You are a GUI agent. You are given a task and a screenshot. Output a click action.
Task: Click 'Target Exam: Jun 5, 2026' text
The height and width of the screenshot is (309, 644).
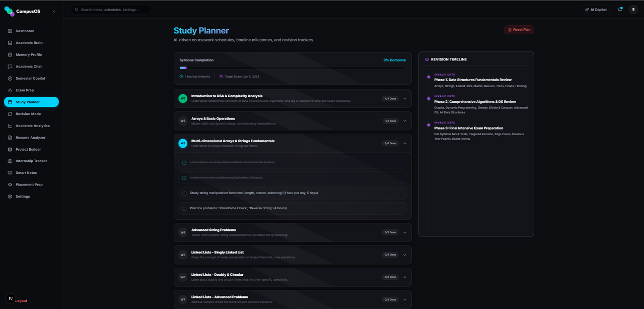242,77
